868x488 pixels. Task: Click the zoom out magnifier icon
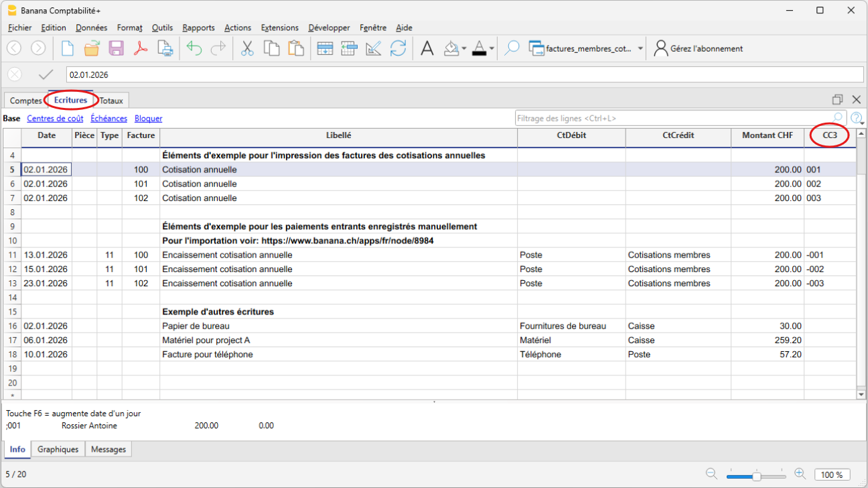pyautogui.click(x=711, y=474)
